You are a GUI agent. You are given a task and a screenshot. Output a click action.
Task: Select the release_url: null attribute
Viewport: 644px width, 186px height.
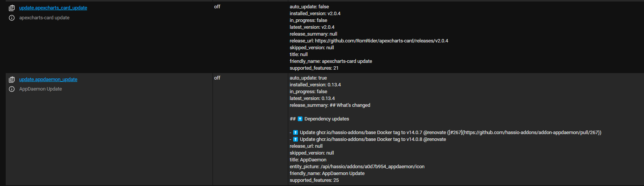[x=306, y=146]
